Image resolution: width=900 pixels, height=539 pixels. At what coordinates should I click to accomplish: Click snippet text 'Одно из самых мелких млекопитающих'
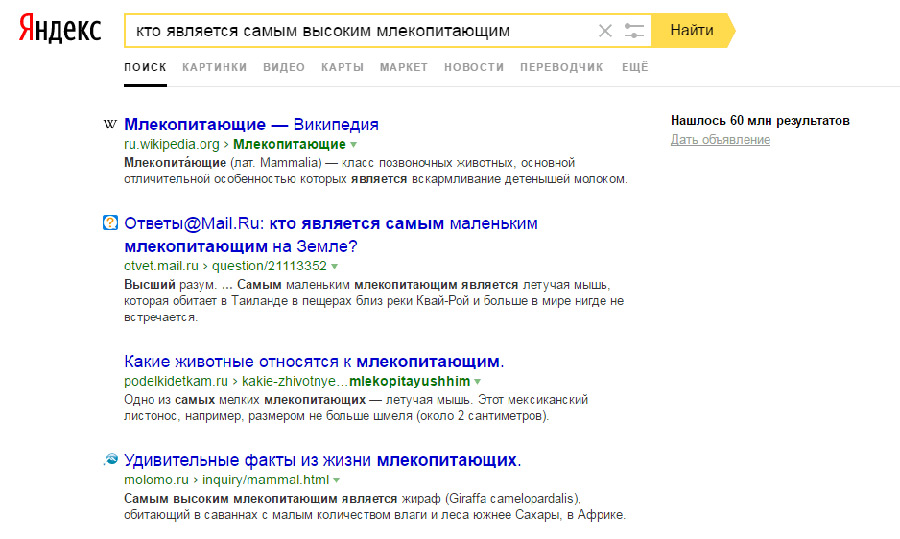(245, 400)
